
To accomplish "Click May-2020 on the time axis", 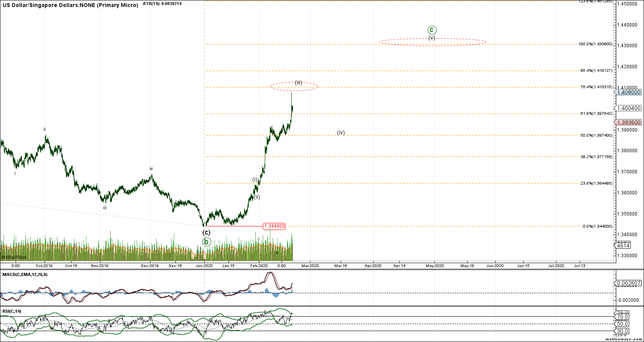I will click(435, 265).
